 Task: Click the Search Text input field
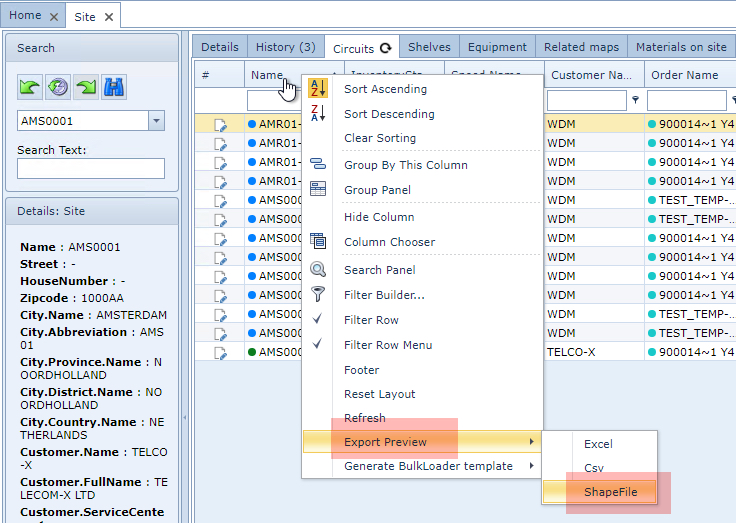click(91, 168)
